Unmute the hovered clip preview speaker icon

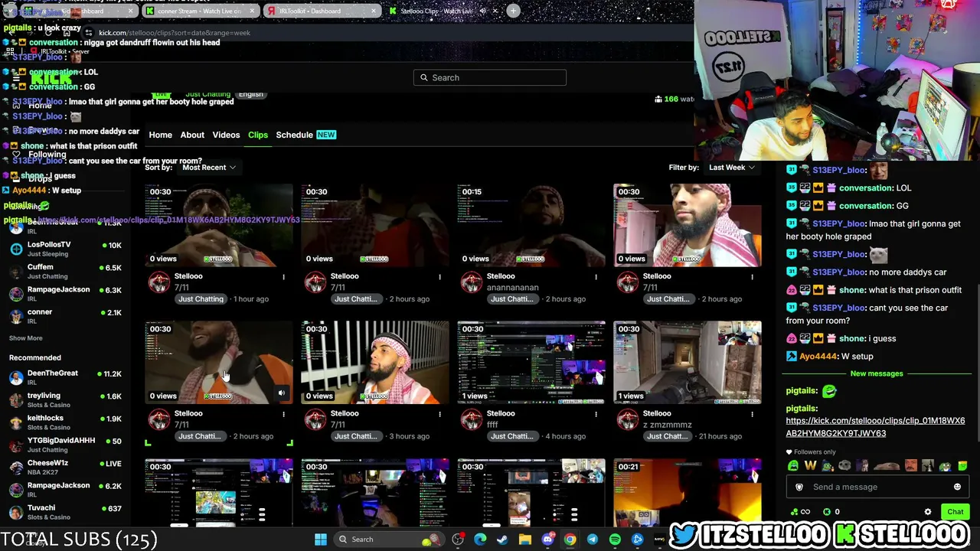282,393
